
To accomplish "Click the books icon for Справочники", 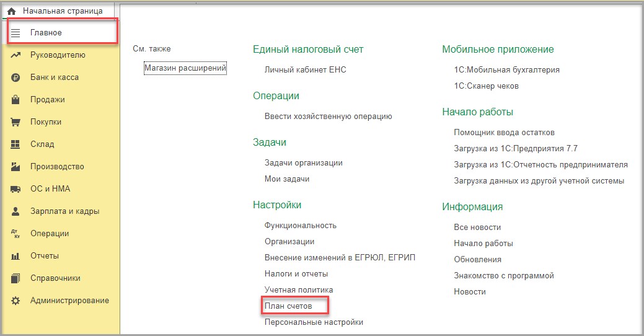I will [15, 278].
